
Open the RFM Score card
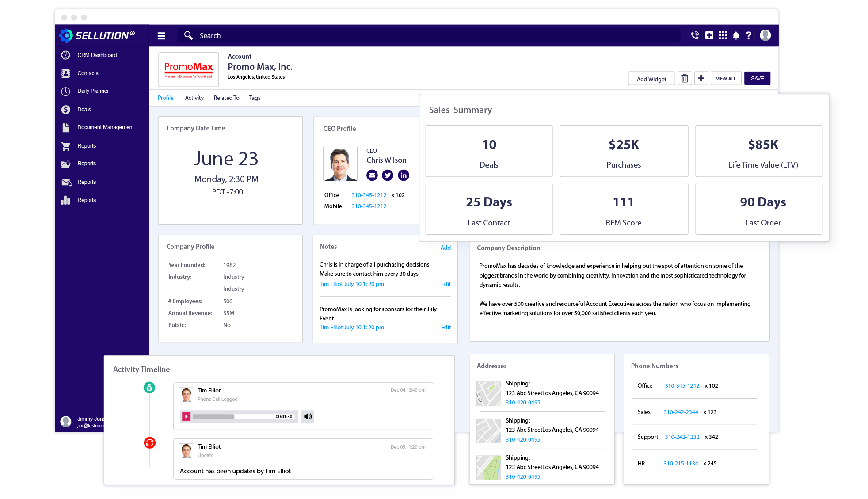click(624, 209)
